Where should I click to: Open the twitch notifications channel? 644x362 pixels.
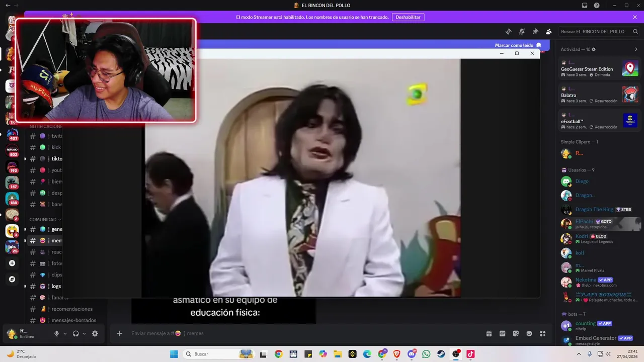point(46,136)
